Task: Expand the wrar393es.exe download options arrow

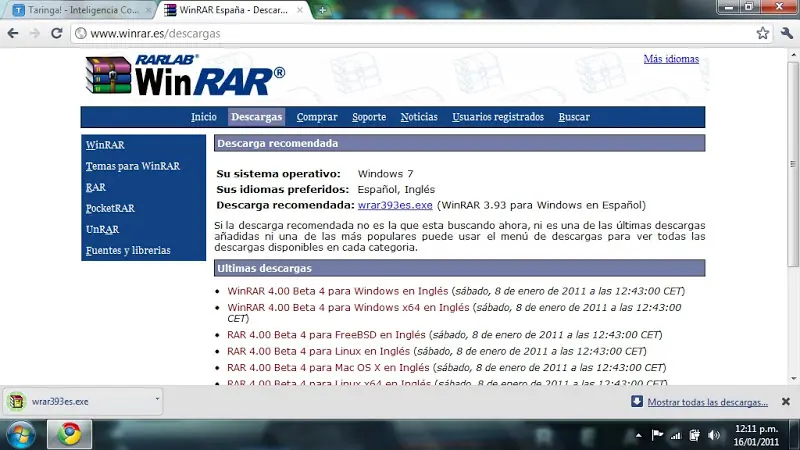Action: point(157,399)
